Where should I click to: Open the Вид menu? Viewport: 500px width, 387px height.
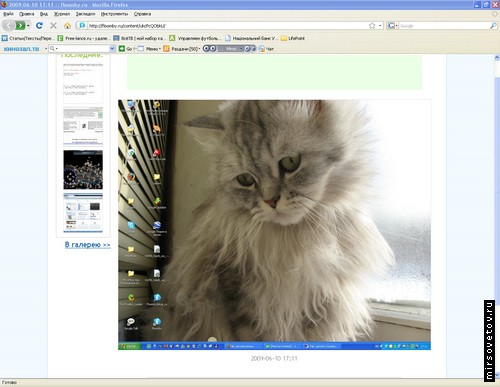click(x=44, y=14)
